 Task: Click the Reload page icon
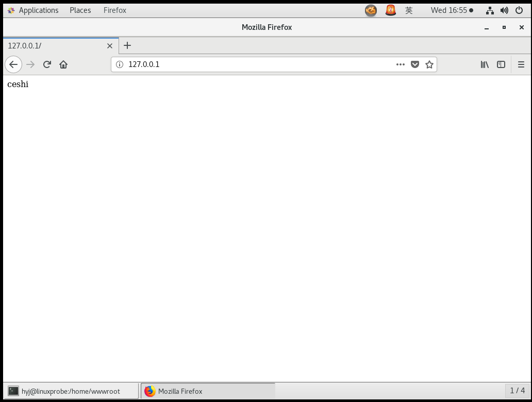tap(47, 64)
